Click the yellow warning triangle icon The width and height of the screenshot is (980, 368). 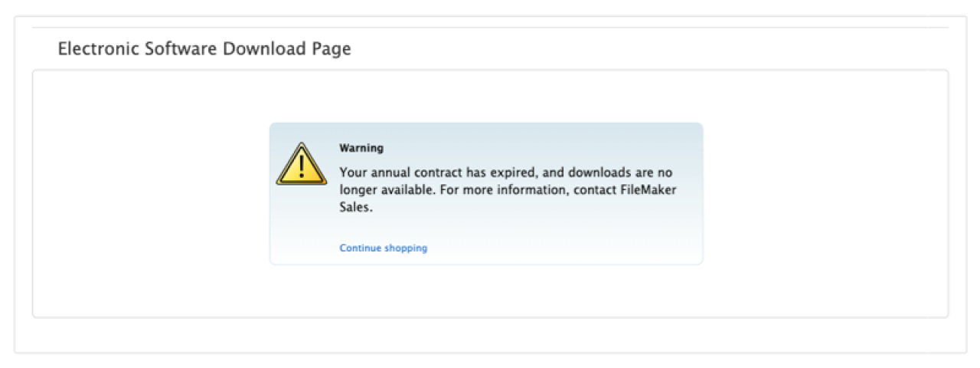pyautogui.click(x=302, y=163)
